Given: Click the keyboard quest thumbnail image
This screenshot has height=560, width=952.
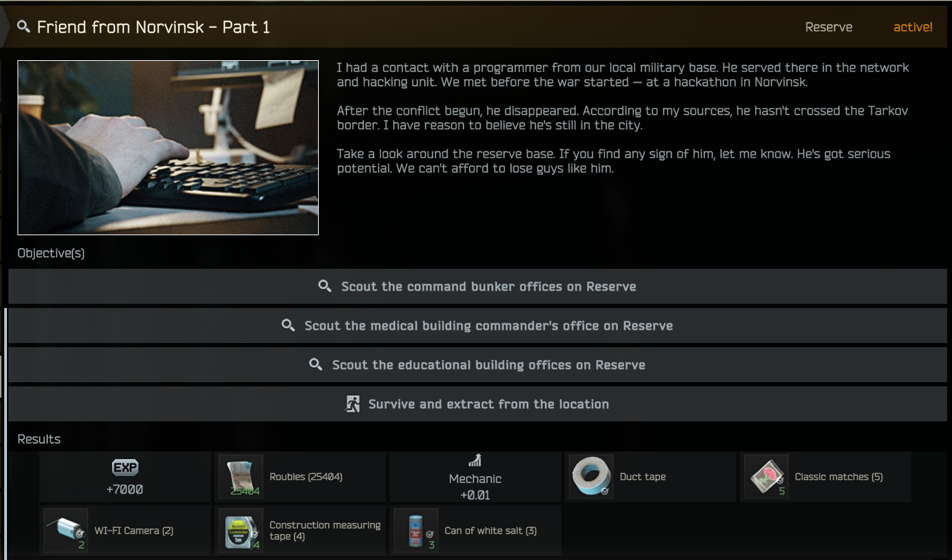Looking at the screenshot, I should pos(168,148).
